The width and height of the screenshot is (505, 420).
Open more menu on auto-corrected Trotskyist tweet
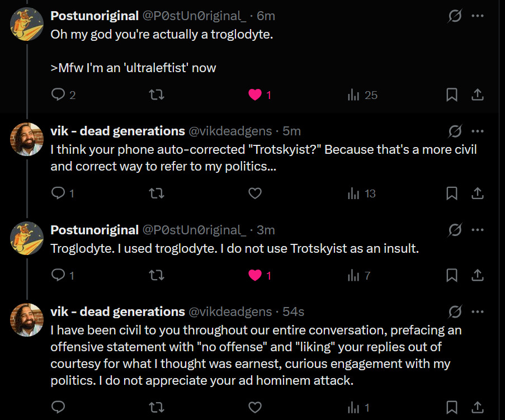[x=477, y=131]
